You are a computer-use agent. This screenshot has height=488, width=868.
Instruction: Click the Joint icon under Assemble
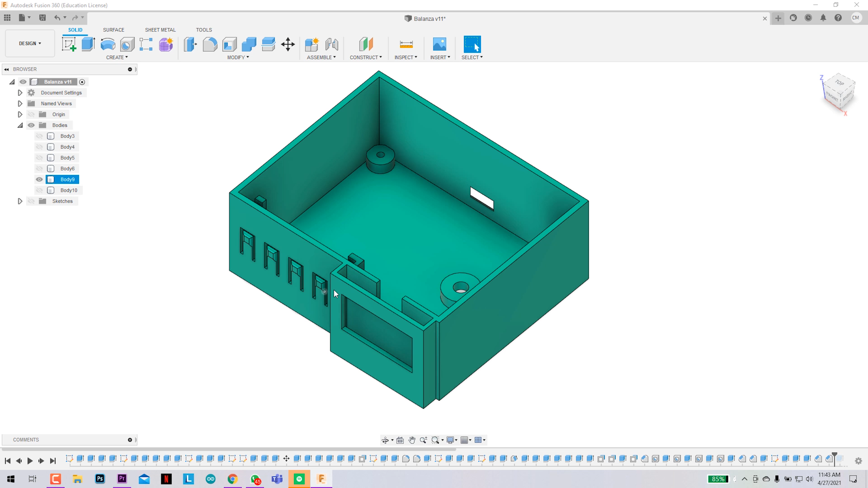[331, 44]
